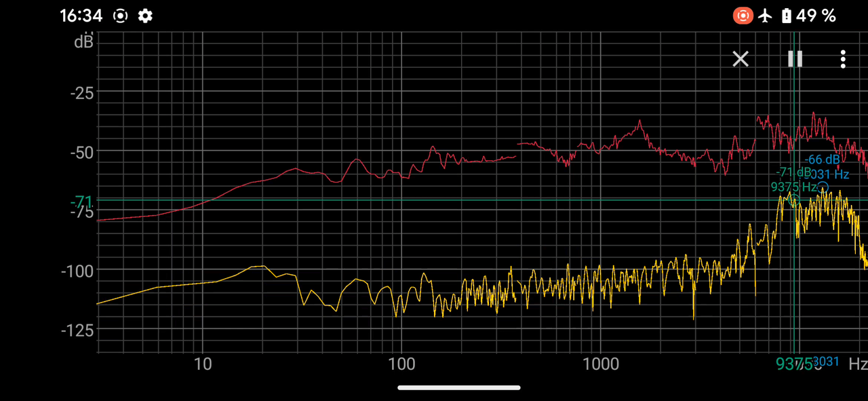Tap the battery icon showing 49 %
The image size is (868, 401).
click(787, 16)
